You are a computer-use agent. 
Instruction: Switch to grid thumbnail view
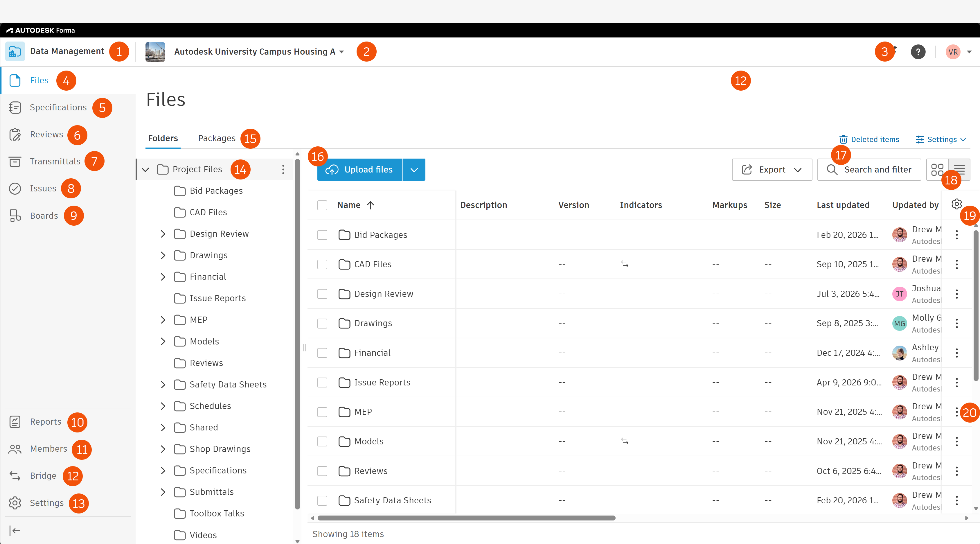937,170
